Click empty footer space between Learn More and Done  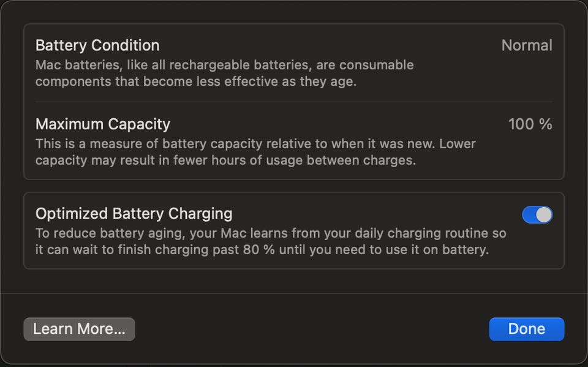(x=311, y=329)
